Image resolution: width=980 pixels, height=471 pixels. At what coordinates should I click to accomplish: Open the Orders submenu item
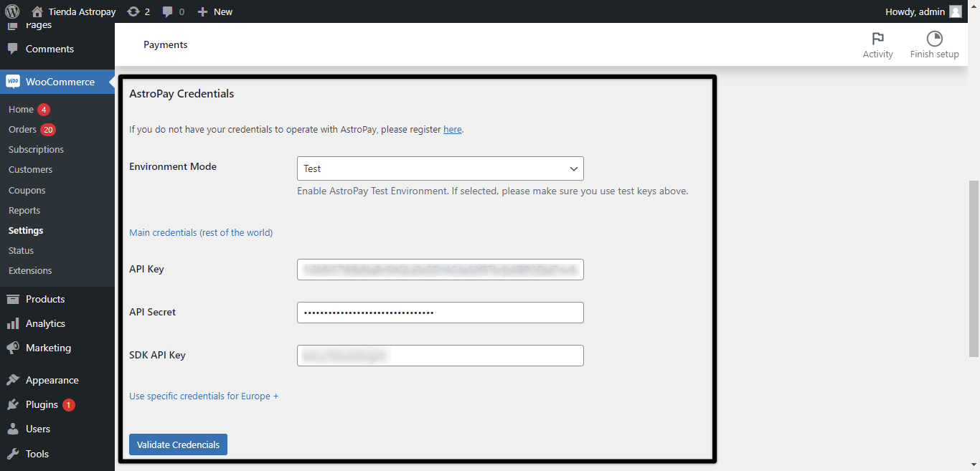22,129
